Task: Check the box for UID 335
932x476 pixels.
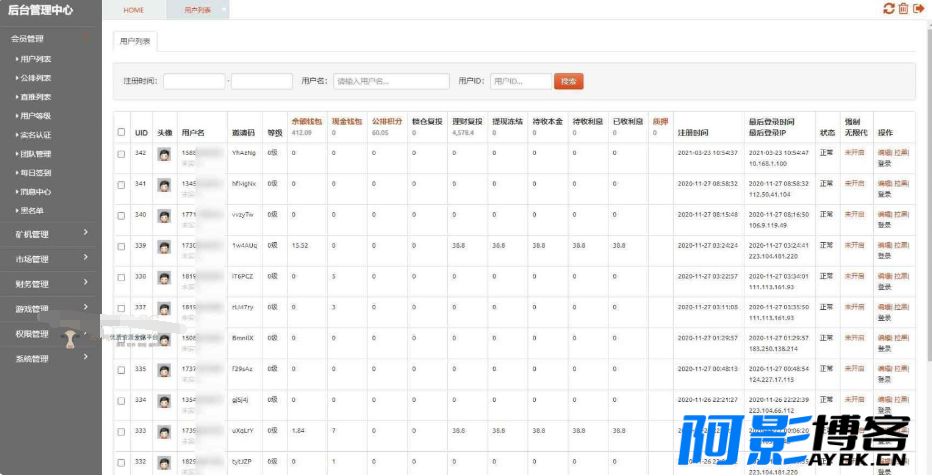Action: [121, 370]
